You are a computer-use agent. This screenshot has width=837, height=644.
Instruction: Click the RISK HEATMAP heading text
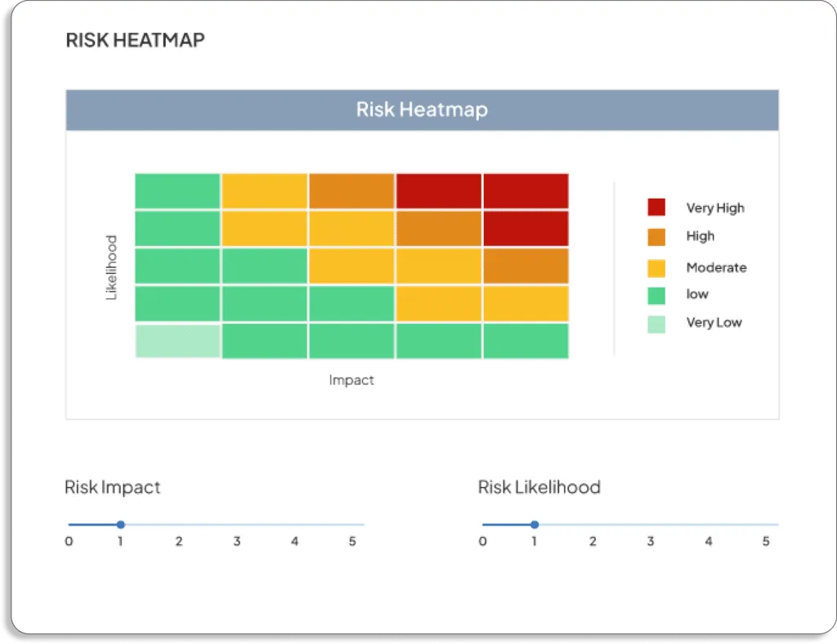[134, 39]
